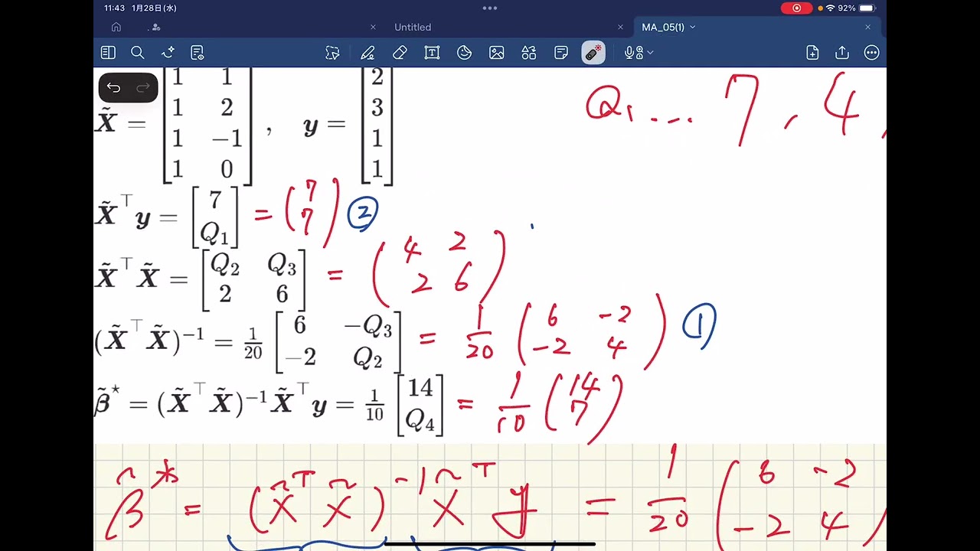Viewport: 980px width, 551px height.
Task: Open the multitasking three-dots menu
Action: (x=490, y=8)
